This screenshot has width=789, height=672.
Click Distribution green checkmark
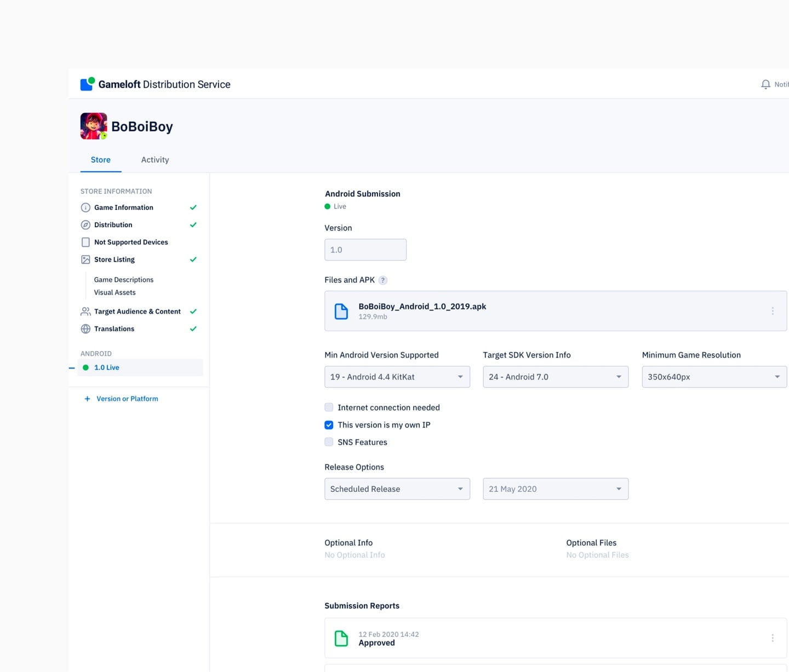coord(193,225)
